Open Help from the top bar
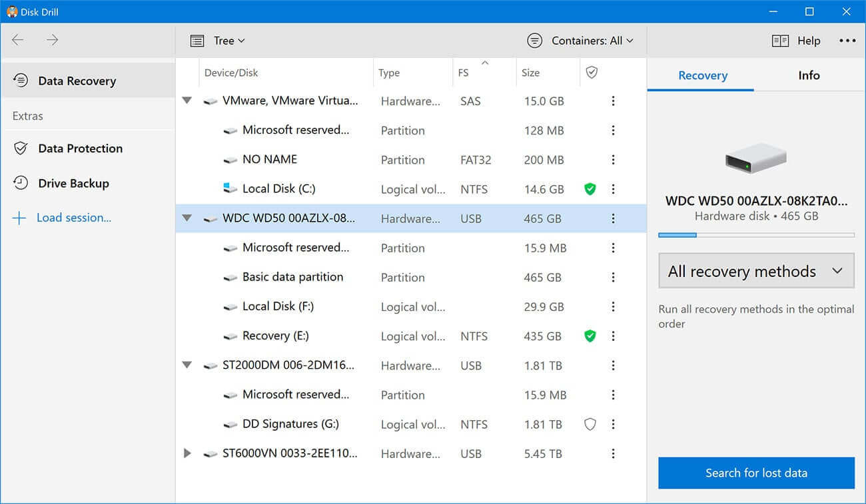 [796, 41]
